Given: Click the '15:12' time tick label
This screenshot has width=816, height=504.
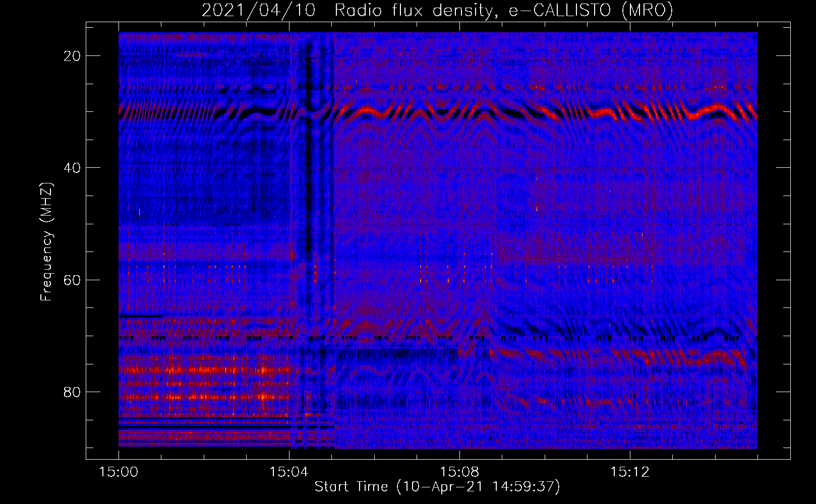Looking at the screenshot, I should (629, 472).
